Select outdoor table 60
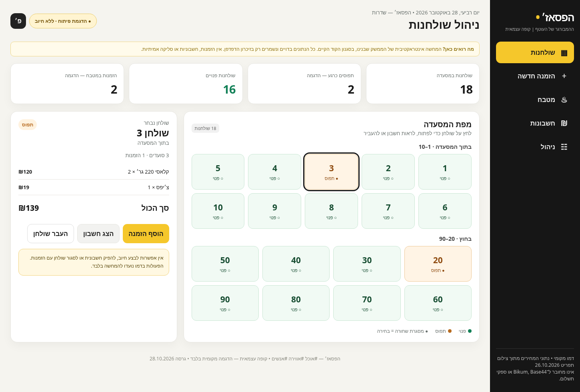 coord(438,303)
